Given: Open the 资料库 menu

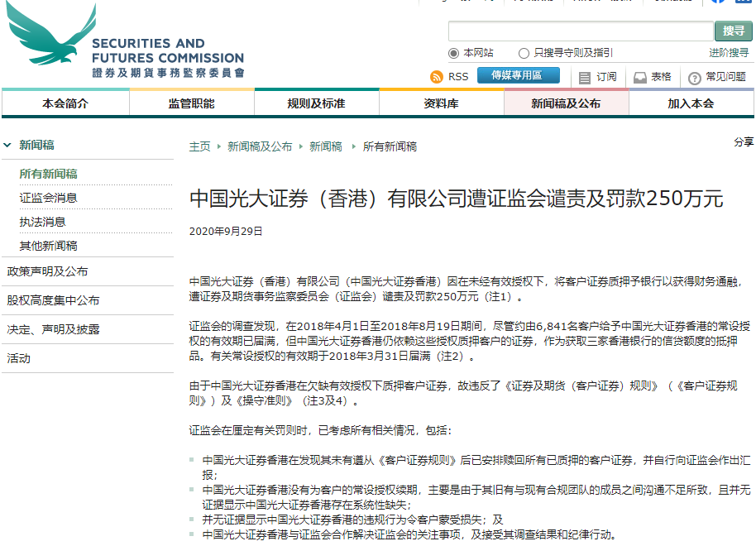Looking at the screenshot, I should [x=441, y=103].
